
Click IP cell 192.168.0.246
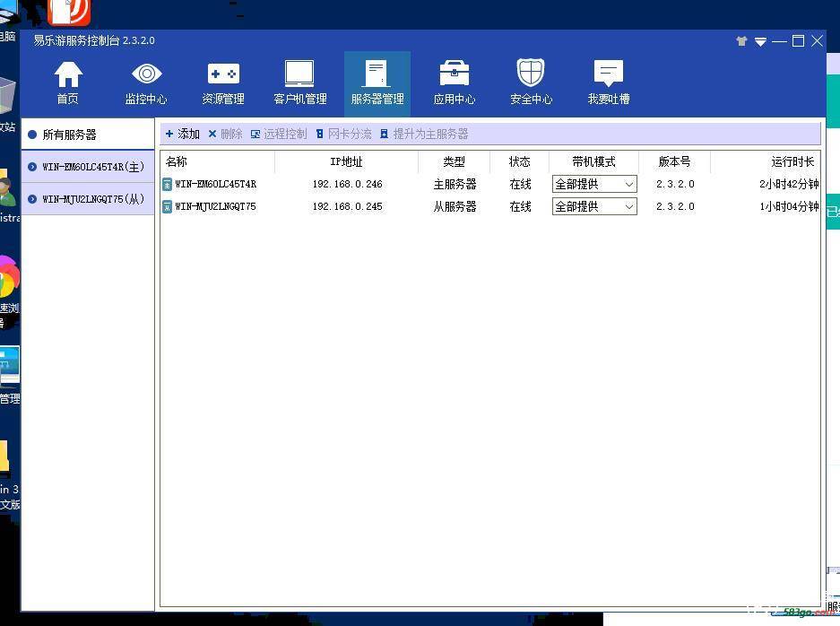pyautogui.click(x=347, y=184)
